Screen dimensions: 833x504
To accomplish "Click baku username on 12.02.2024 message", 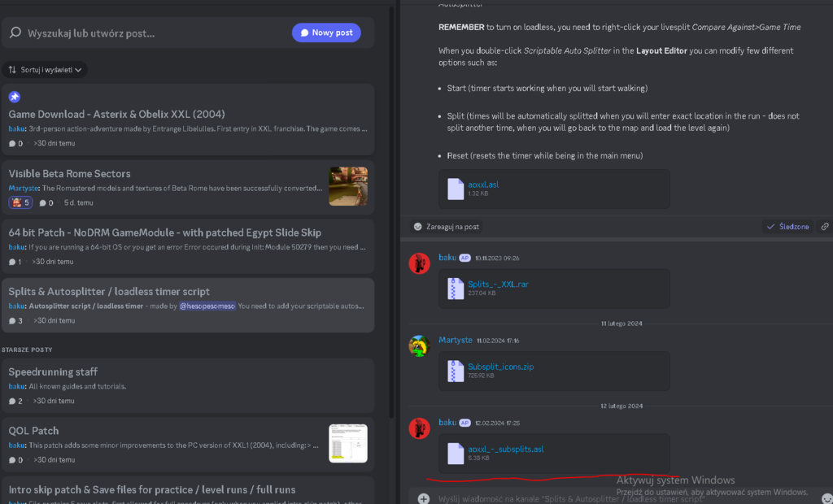I will pyautogui.click(x=447, y=422).
